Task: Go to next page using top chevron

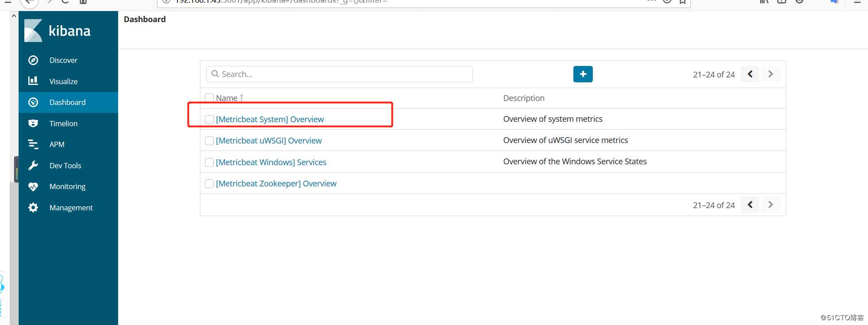Action: 771,74
